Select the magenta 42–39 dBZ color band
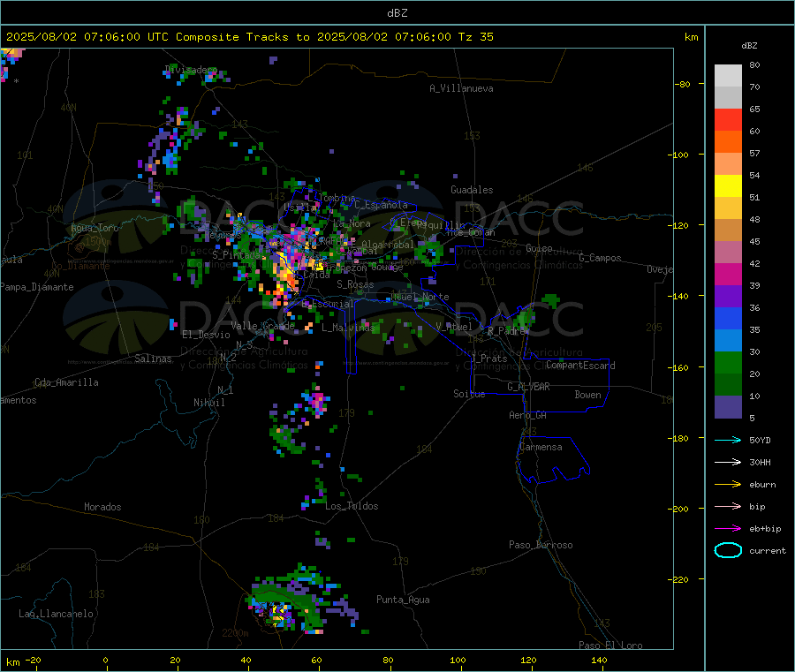 [728, 274]
